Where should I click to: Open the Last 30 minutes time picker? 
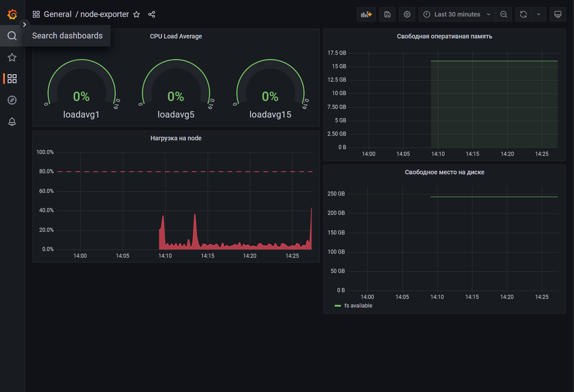point(456,14)
